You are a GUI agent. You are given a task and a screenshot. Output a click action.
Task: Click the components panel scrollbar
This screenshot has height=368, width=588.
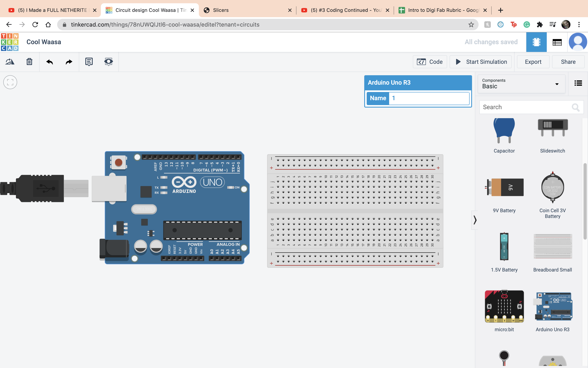(585, 202)
